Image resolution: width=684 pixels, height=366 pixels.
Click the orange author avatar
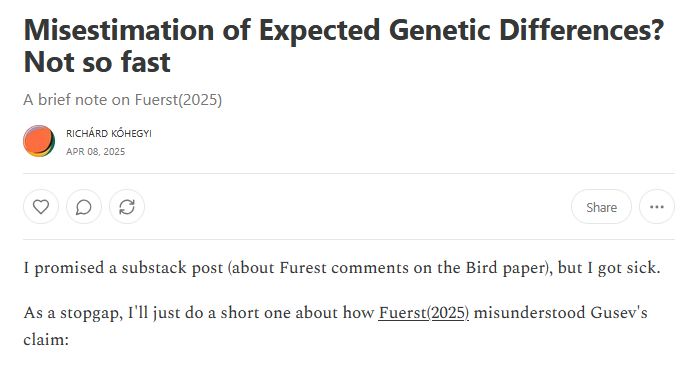pos(39,141)
